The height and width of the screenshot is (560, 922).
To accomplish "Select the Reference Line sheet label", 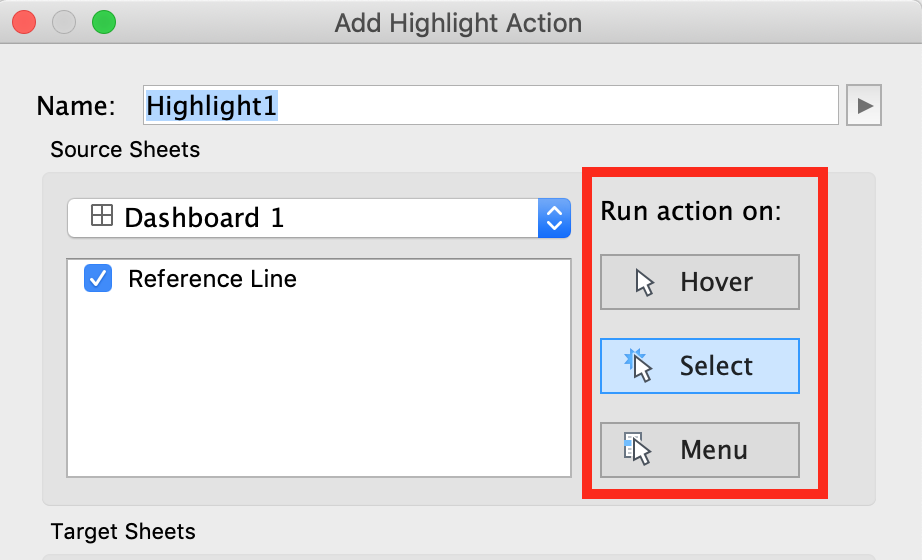I will point(212,279).
